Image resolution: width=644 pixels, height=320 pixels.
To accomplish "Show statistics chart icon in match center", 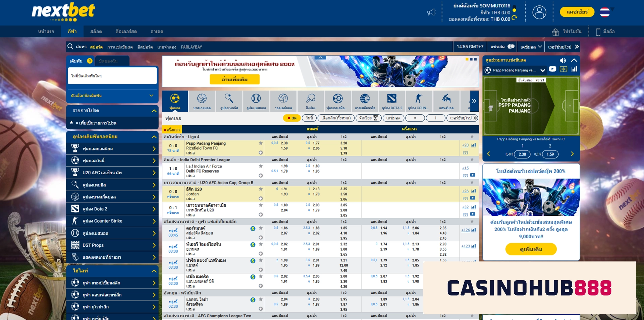I will pyautogui.click(x=575, y=69).
